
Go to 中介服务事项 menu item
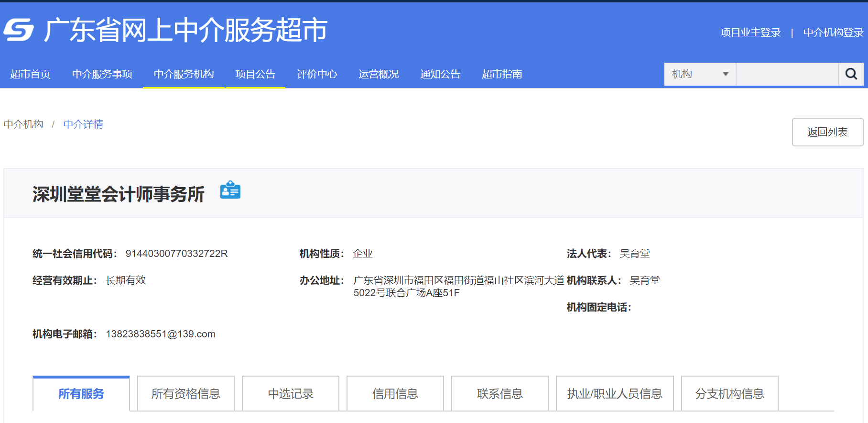coord(102,74)
